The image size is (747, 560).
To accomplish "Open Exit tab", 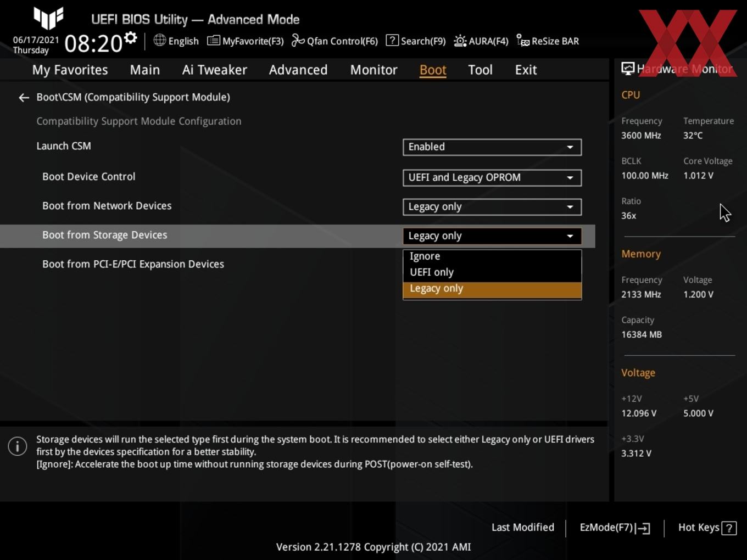I will [526, 70].
